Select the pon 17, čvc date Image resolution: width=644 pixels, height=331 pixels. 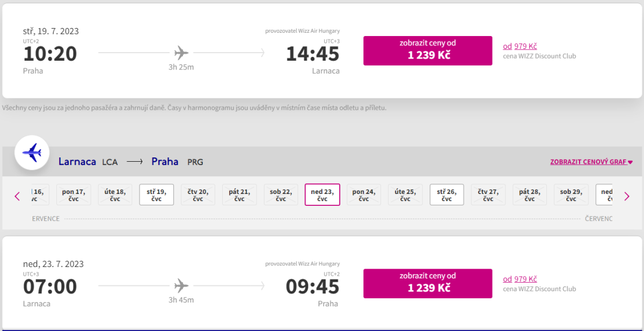74,195
